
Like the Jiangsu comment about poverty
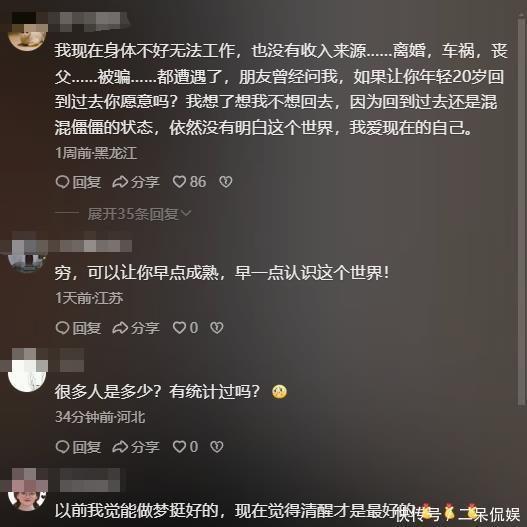point(179,328)
